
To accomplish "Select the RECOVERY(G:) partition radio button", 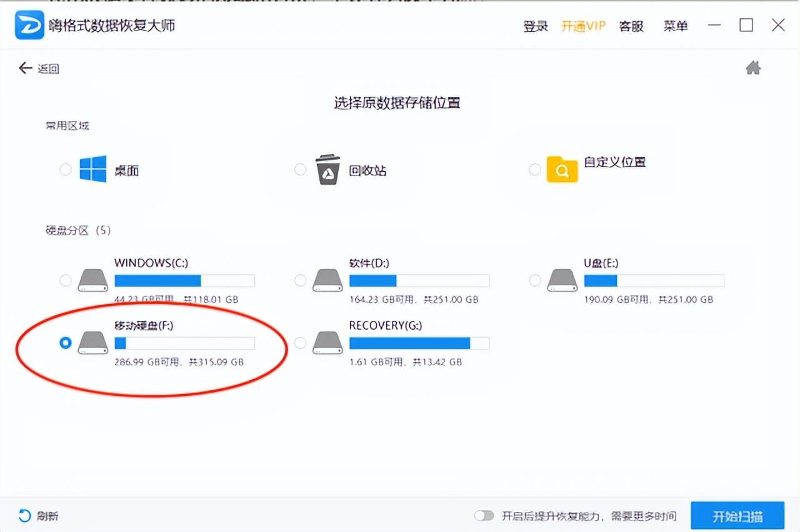I will (x=300, y=343).
